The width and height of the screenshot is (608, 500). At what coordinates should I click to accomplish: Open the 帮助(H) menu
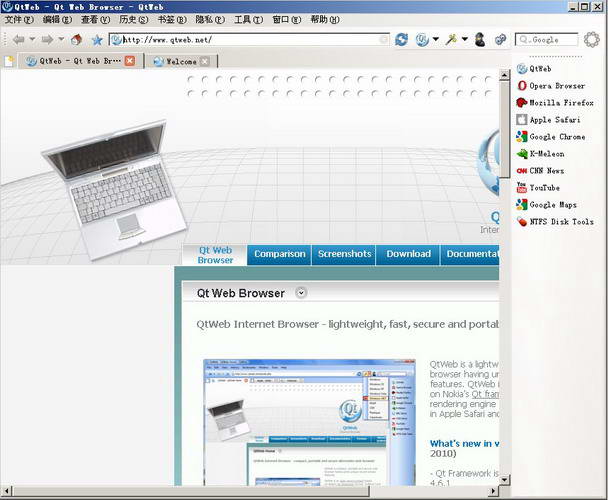click(x=325, y=19)
